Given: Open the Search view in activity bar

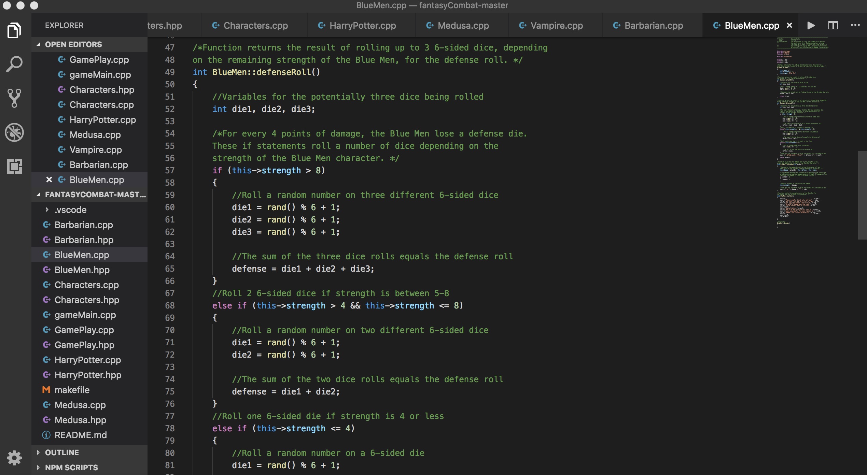Looking at the screenshot, I should (x=14, y=64).
